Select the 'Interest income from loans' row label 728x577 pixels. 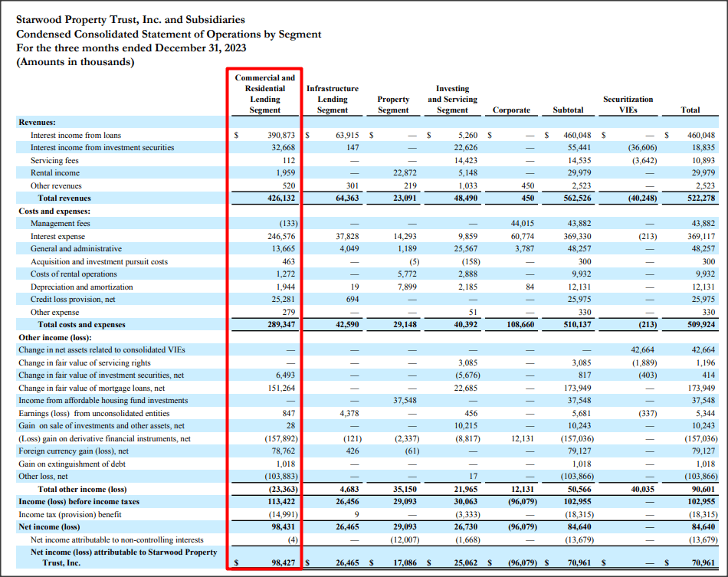click(x=76, y=135)
